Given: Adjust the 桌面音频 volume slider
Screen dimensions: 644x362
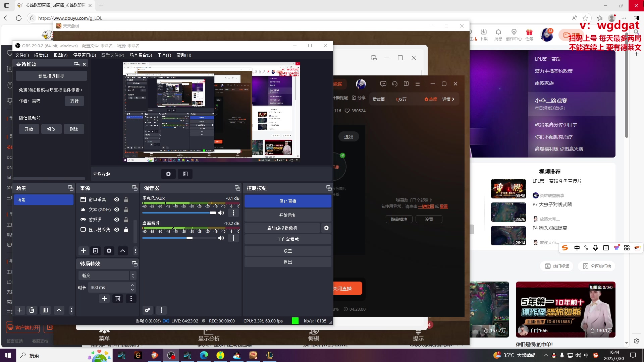Looking at the screenshot, I should click(179, 238).
